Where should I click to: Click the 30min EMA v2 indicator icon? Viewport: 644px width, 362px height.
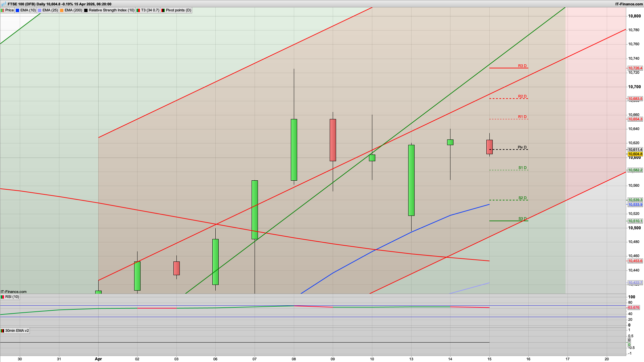coord(3,331)
